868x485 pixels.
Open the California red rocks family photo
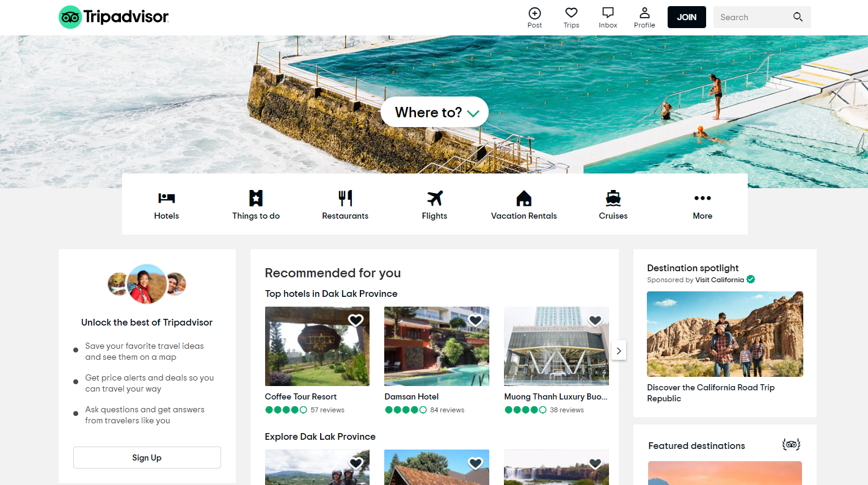point(725,334)
